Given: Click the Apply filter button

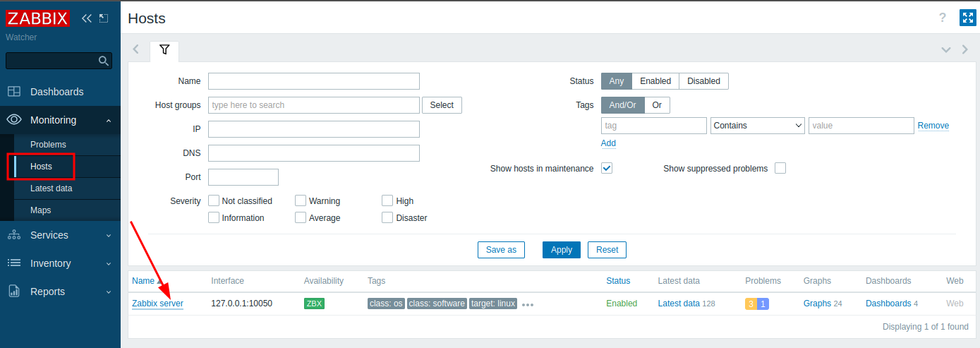Looking at the screenshot, I should (x=561, y=250).
